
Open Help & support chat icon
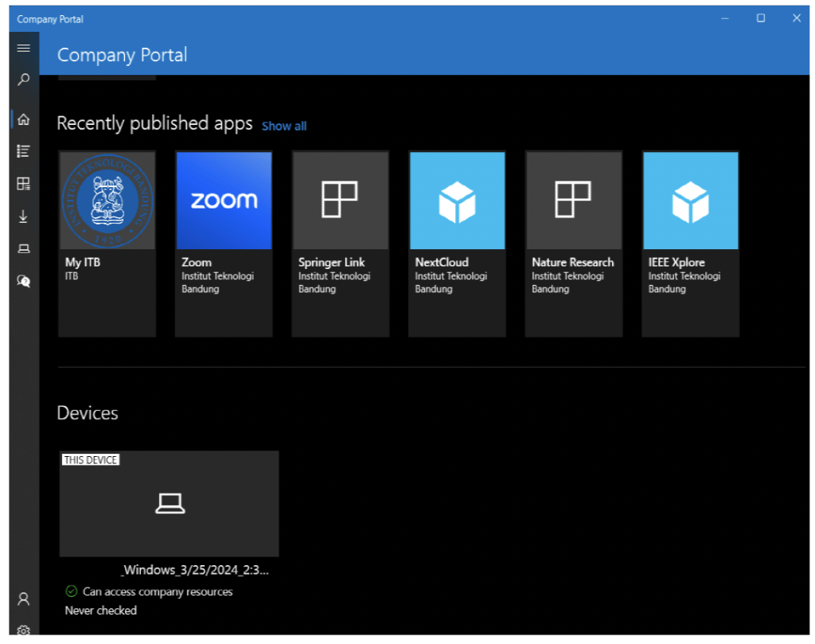[x=23, y=281]
